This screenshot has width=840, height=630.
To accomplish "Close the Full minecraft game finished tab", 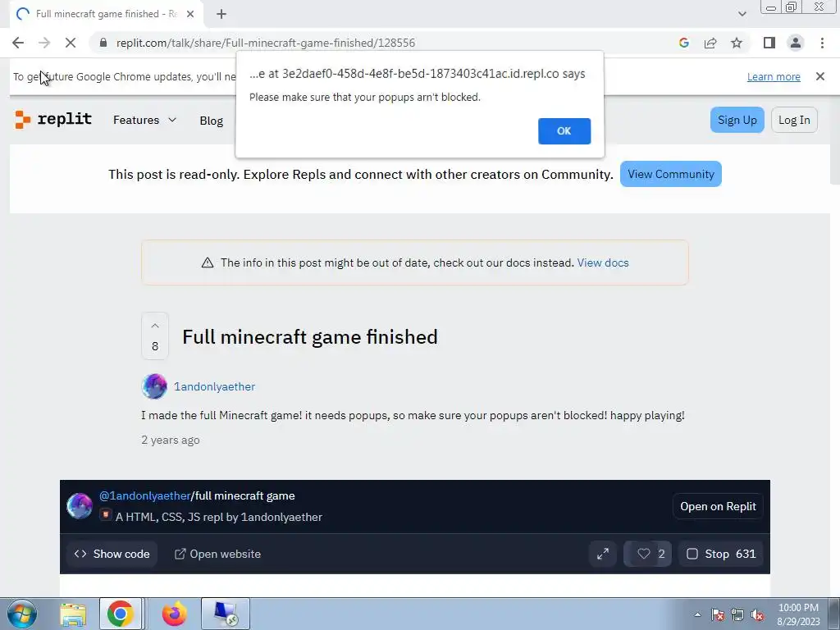I will (190, 14).
